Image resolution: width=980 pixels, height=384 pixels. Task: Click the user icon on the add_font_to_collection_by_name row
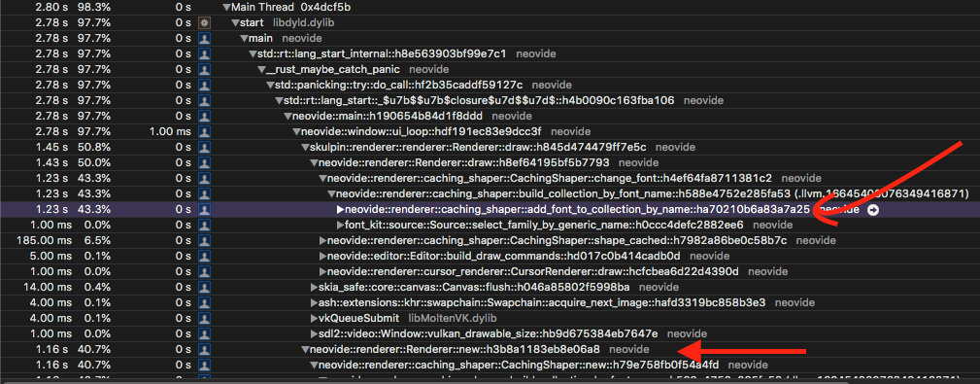pos(204,210)
